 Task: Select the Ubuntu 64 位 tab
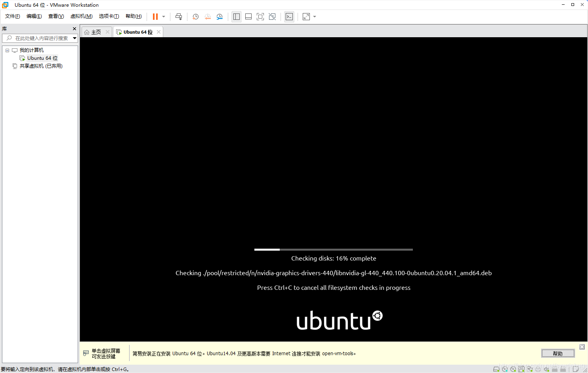pos(138,32)
